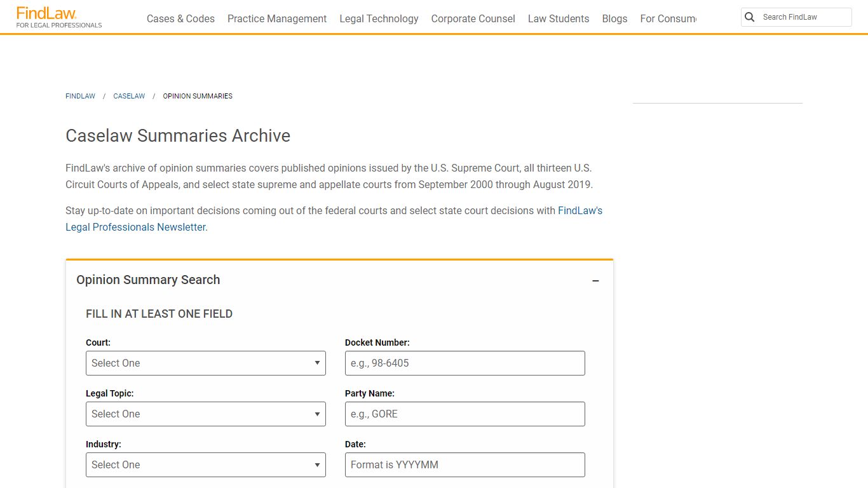
Task: Click the Party Name: label
Action: [x=369, y=393]
